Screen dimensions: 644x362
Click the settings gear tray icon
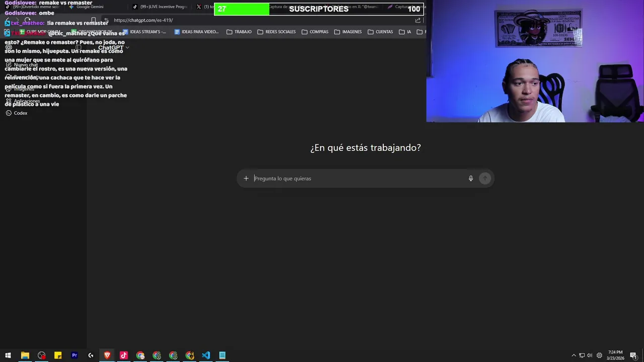[x=599, y=355]
